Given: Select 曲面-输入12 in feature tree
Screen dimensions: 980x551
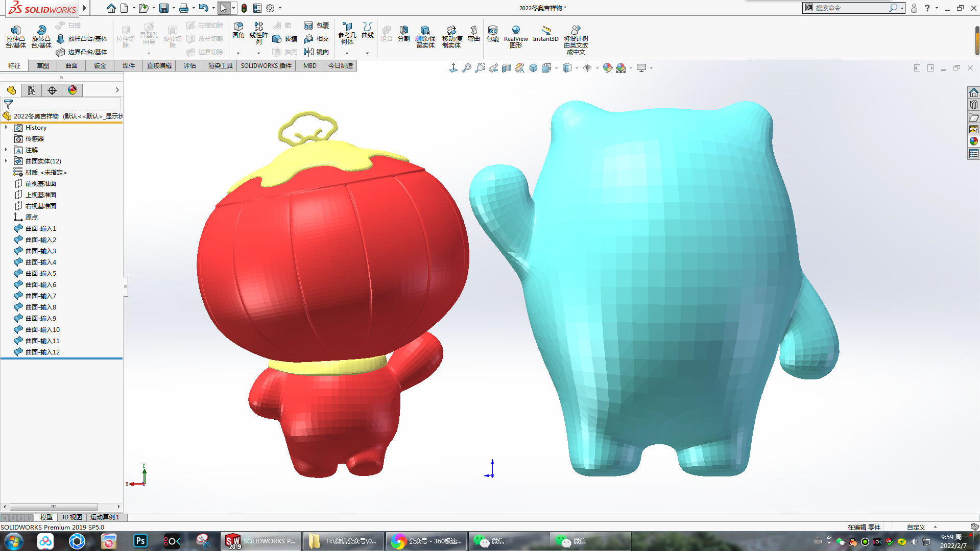Looking at the screenshot, I should click(x=43, y=352).
